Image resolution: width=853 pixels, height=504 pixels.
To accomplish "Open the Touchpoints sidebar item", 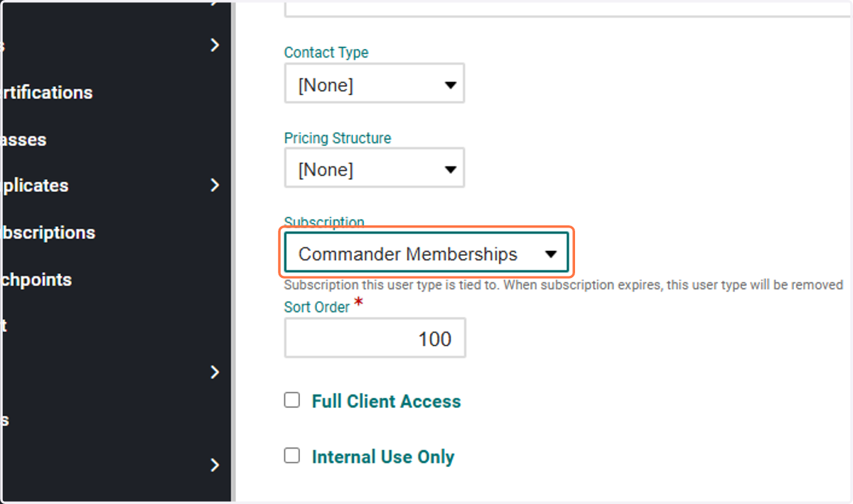I will [x=36, y=279].
